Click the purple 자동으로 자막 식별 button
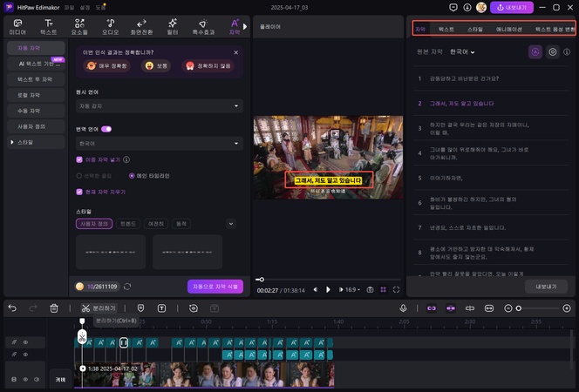 pos(215,286)
